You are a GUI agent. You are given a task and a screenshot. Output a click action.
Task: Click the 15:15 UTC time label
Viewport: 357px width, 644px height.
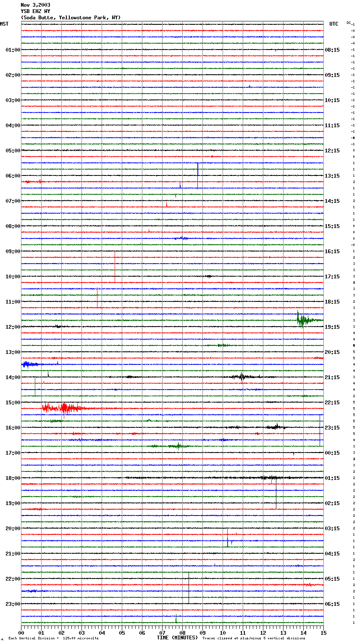[x=332, y=226]
